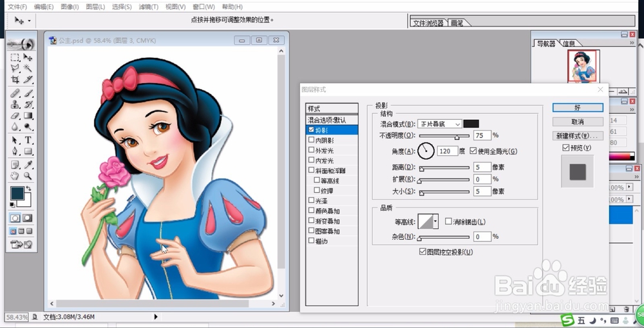Select the Crop tool
Screen dimensions: 644x328
point(15,79)
